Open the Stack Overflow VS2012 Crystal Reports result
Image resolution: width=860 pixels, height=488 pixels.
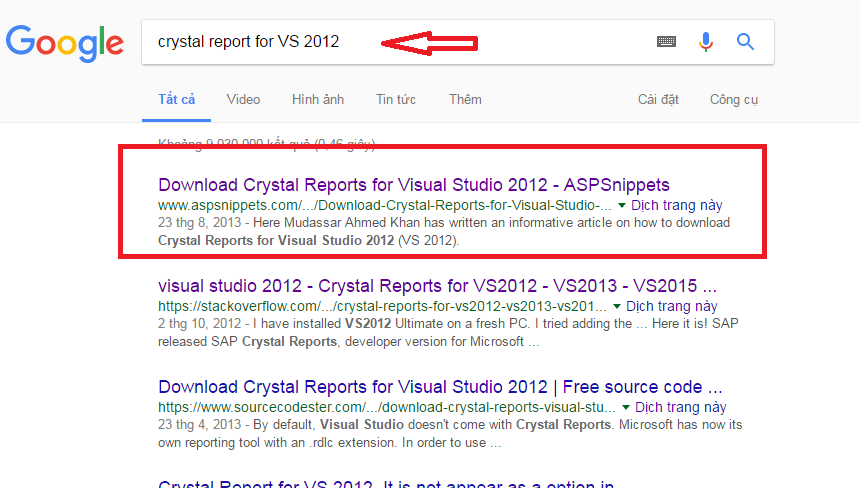437,286
